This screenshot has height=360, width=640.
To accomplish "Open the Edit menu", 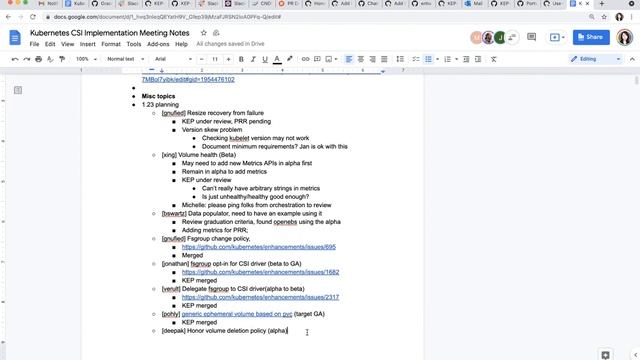I will 50,44.
